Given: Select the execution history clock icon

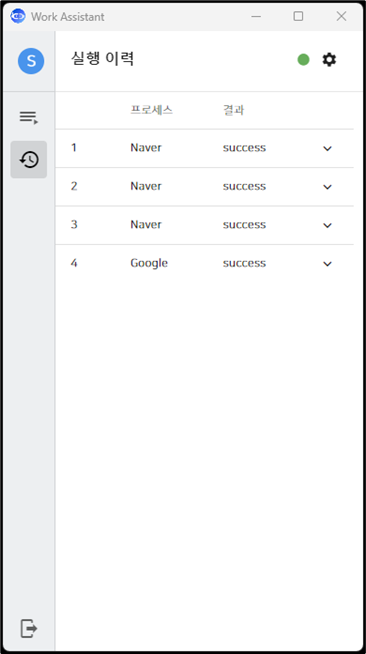Looking at the screenshot, I should 29,159.
